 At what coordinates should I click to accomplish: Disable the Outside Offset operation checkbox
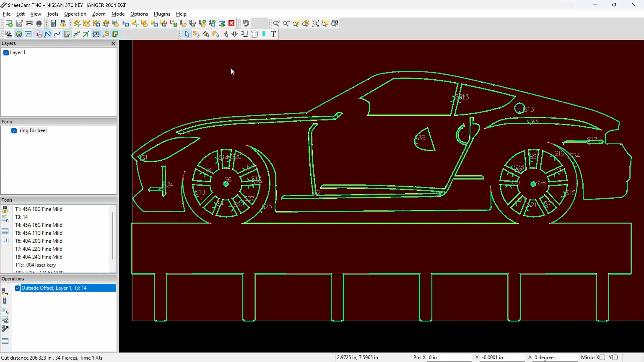pyautogui.click(x=17, y=288)
